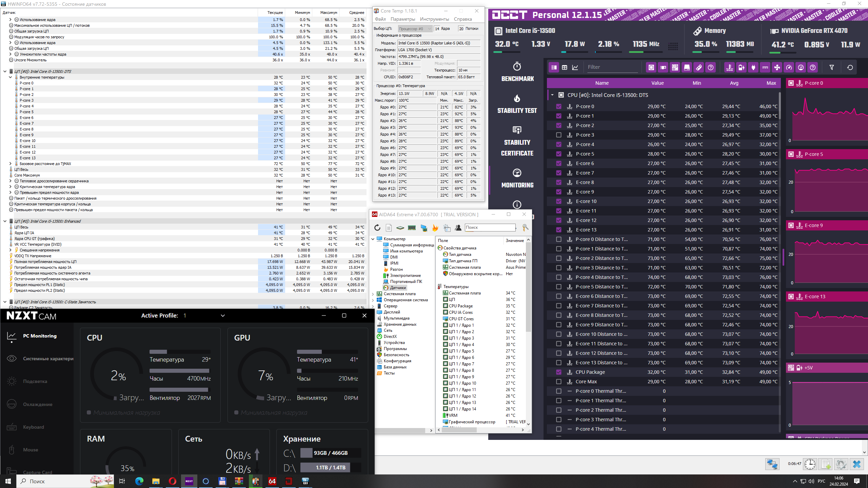The height and width of the screenshot is (488, 868).
Task: Click the AIDA64 refresh icon
Action: click(377, 228)
